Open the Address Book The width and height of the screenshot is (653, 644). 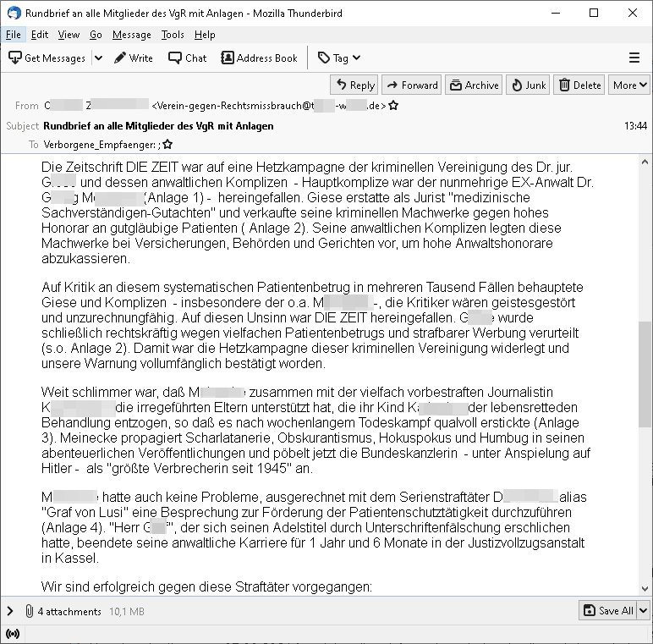pos(259,58)
